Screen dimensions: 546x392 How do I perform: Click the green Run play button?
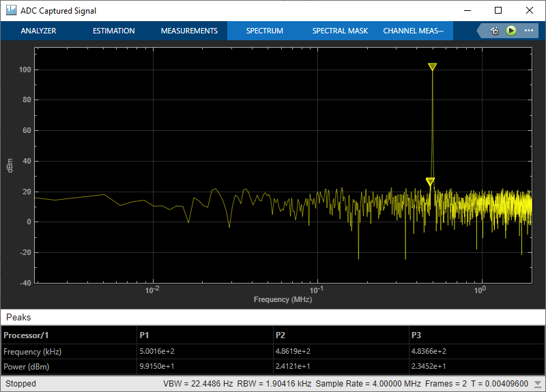point(511,31)
